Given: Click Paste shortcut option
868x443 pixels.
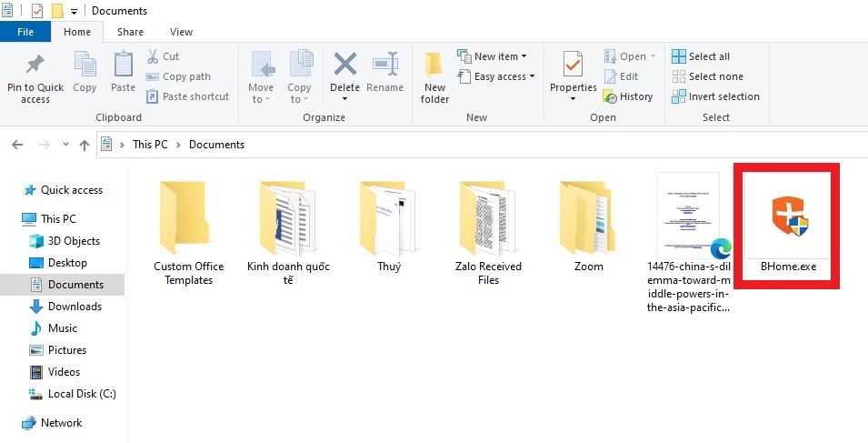Looking at the screenshot, I should click(187, 96).
